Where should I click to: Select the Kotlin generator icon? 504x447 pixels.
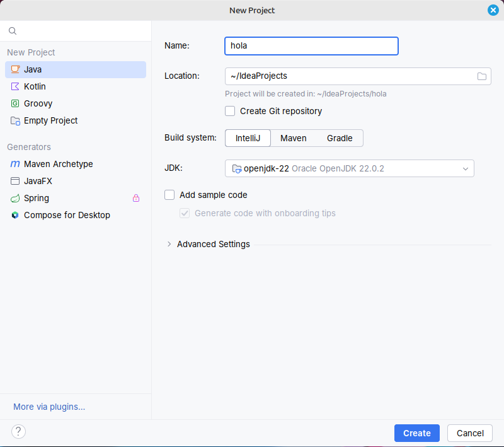[14, 86]
